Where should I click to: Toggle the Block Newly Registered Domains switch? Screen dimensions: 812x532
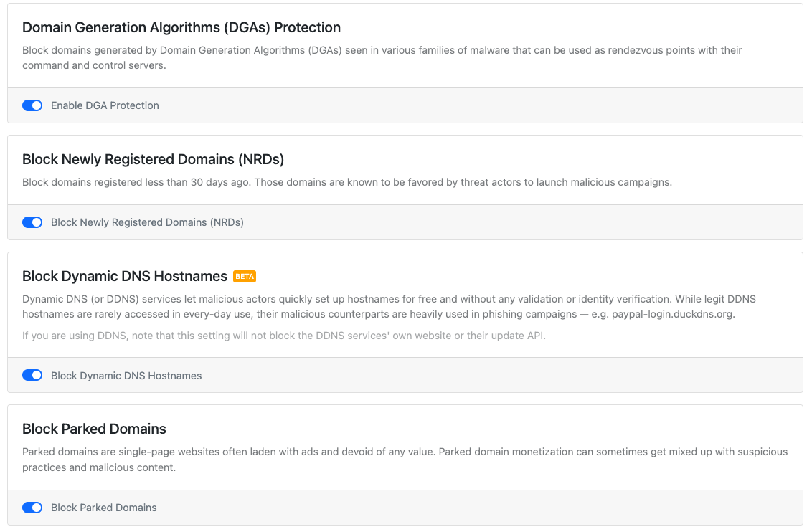point(32,222)
